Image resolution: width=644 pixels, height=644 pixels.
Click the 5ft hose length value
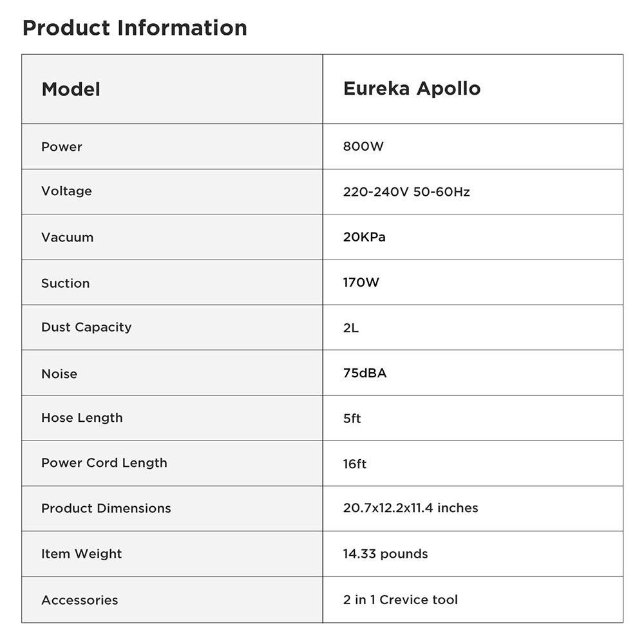click(352, 419)
